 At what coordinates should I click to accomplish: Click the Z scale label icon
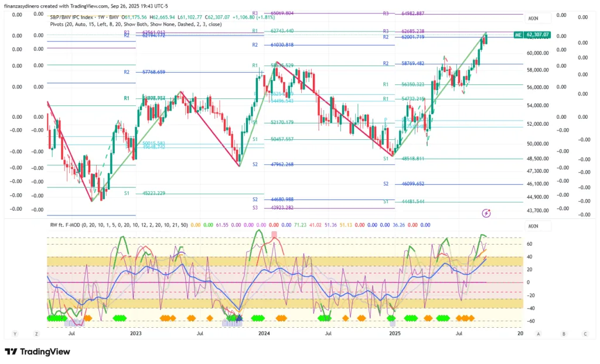[x=36, y=334]
